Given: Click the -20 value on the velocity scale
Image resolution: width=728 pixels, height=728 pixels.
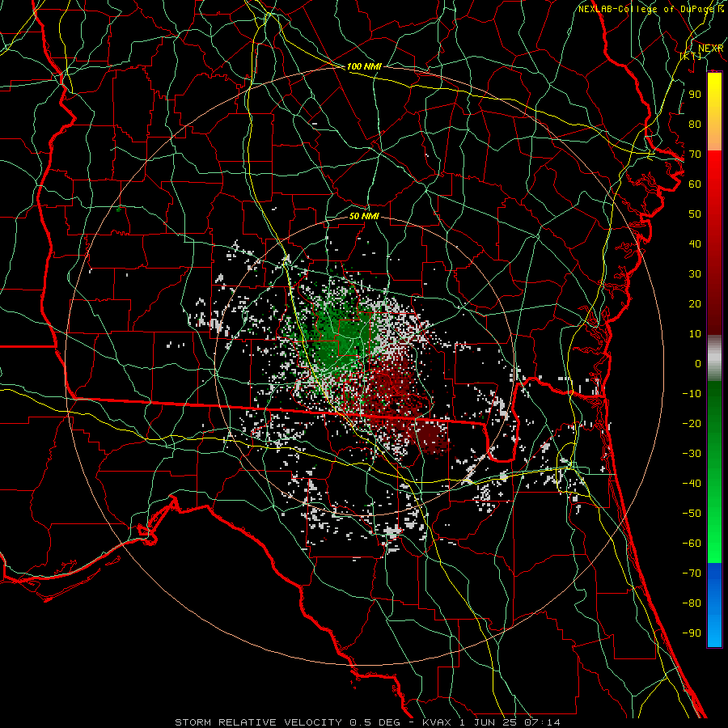Looking at the screenshot, I should click(x=692, y=423).
